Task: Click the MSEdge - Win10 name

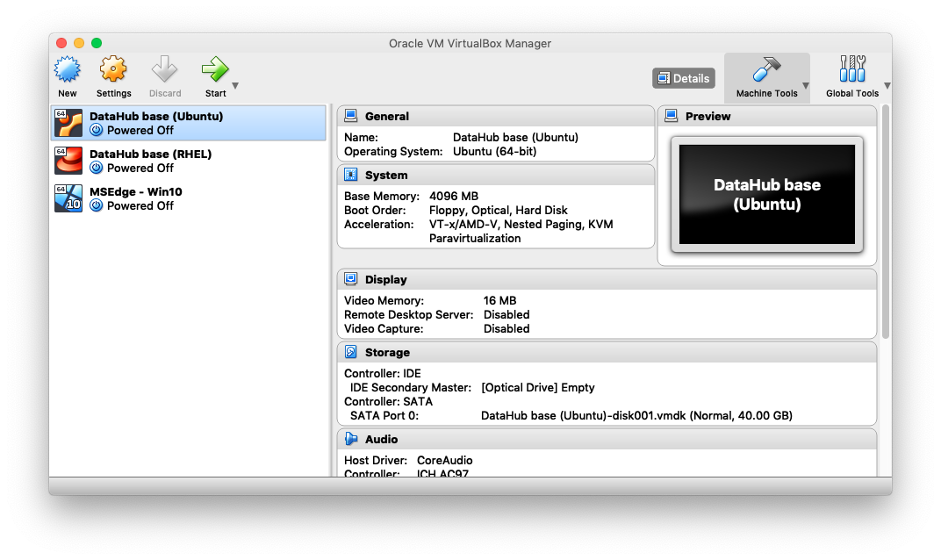Action: coord(136,192)
